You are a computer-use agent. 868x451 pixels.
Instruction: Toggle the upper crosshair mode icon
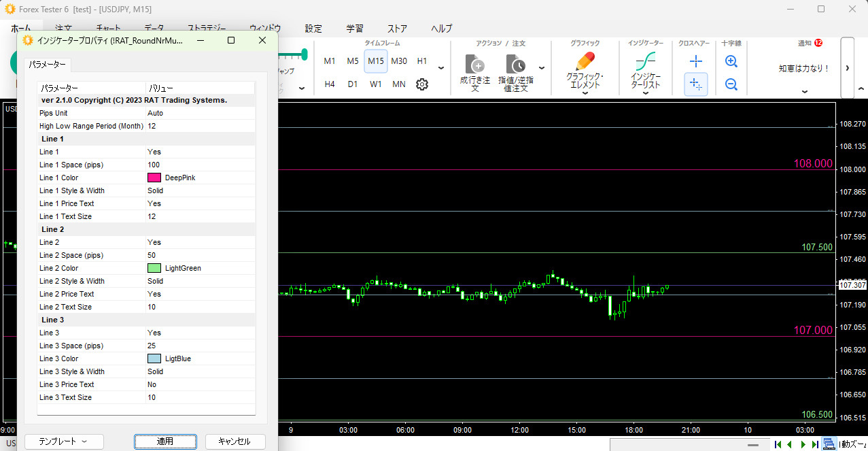[x=695, y=61]
